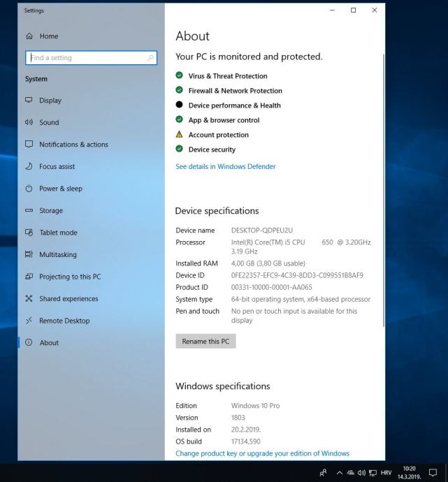Open Action Center notification icon
This screenshot has height=482, width=448.
coord(433,472)
